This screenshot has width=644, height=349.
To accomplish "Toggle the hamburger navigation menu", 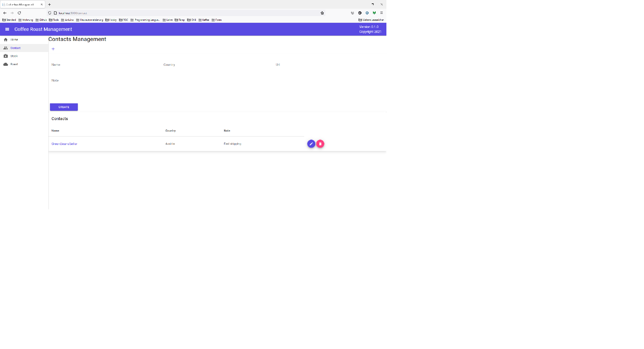I will [x=7, y=29].
